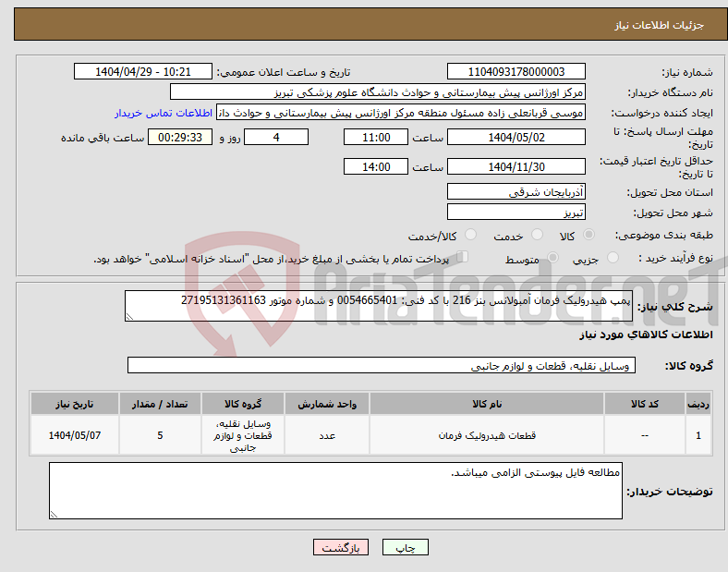
Task: Click the گروه کالا column header
Action: pos(243,404)
